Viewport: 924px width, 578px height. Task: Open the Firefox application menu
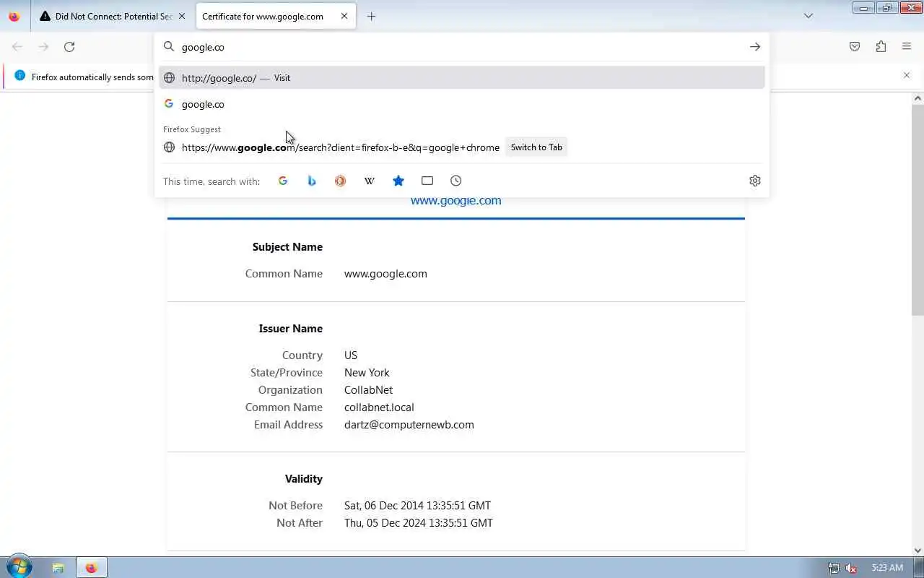tap(907, 47)
